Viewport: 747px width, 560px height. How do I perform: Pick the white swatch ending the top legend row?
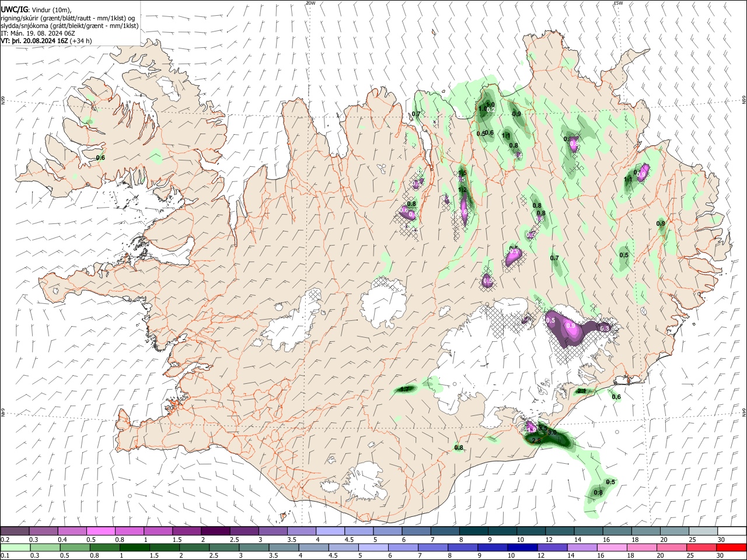(x=732, y=531)
